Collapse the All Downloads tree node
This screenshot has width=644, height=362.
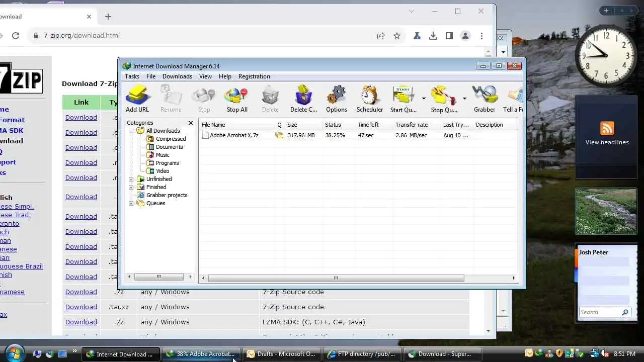(131, 131)
